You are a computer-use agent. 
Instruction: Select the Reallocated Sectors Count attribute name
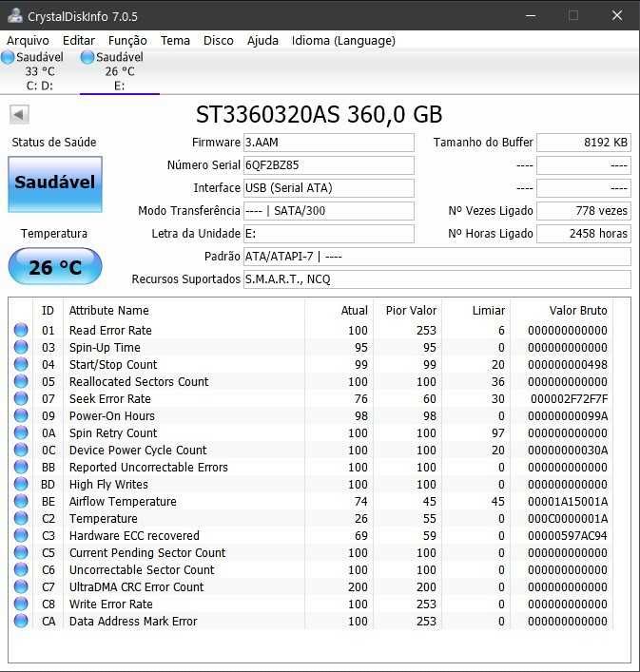pyautogui.click(x=139, y=382)
